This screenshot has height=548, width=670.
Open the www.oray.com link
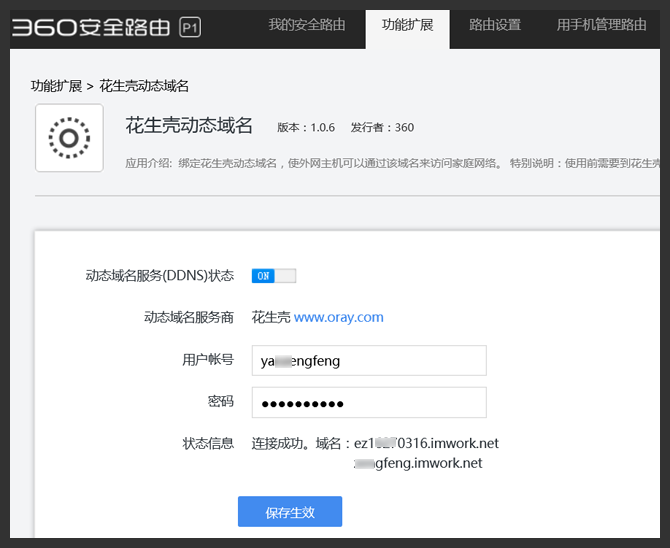pos(338,317)
